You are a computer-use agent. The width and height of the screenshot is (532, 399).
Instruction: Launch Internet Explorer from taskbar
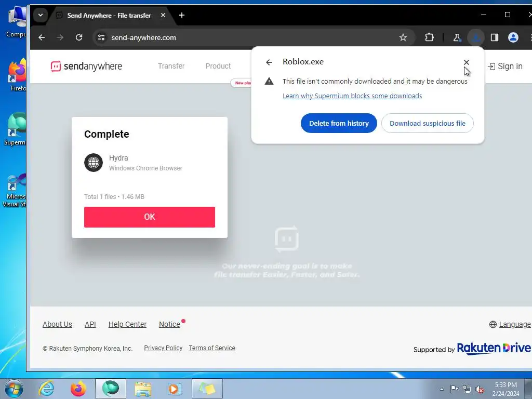coord(46,389)
